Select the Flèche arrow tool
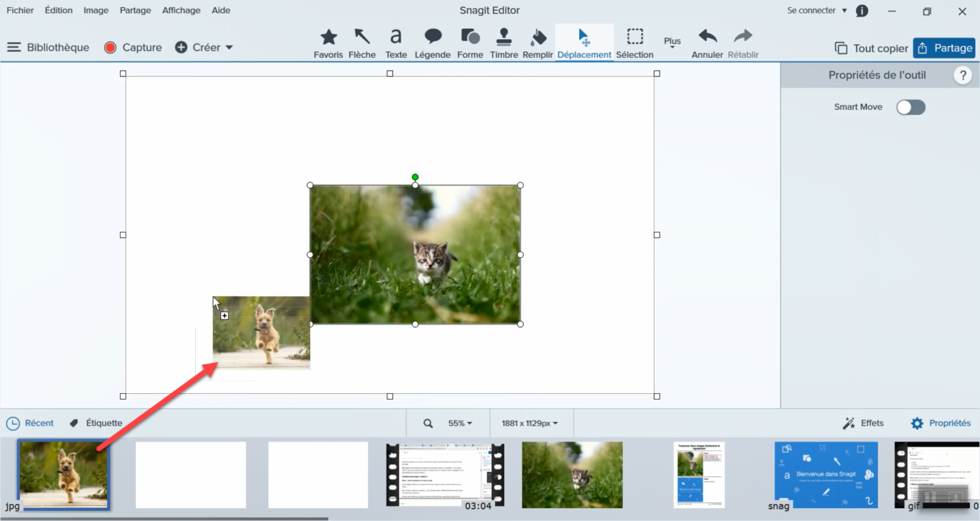The width and height of the screenshot is (980, 521). (362, 43)
